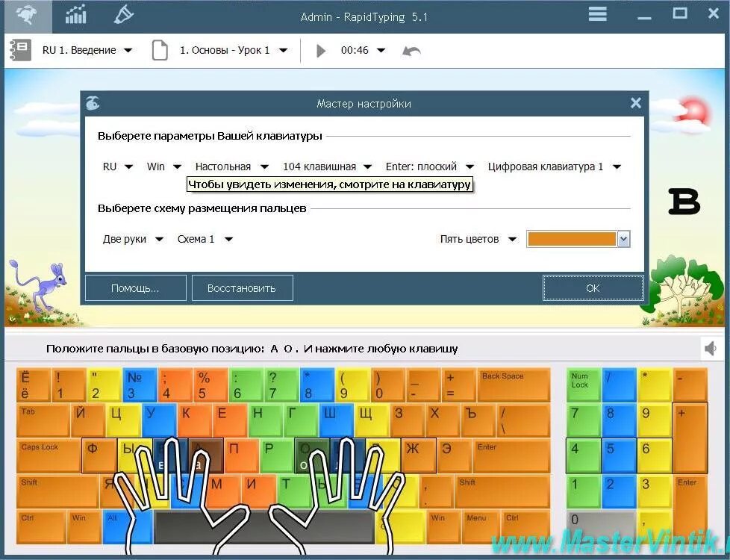Open the 104 клавишная dropdown
This screenshot has height=560, width=730.
[327, 167]
